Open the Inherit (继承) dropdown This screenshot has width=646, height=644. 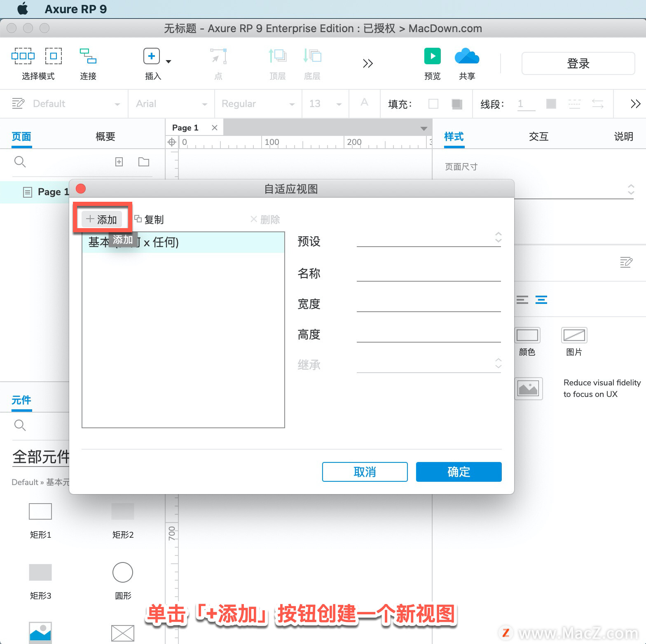click(x=429, y=364)
